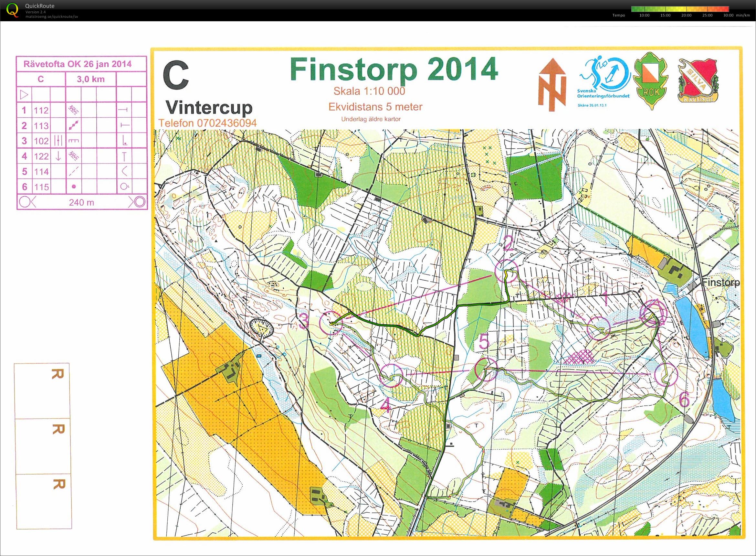756x556 pixels.
Task: Click control circle 6 on the map
Action: tap(666, 375)
